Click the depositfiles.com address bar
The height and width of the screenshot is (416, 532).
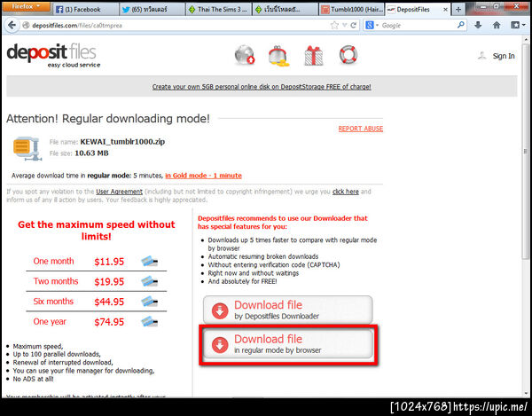tap(175, 26)
